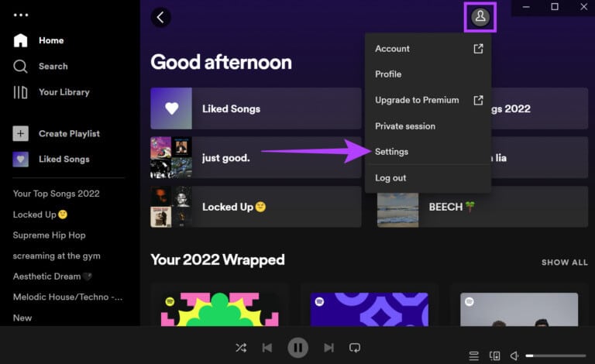Click Create Playlist label
The height and width of the screenshot is (364, 595).
[x=69, y=133]
